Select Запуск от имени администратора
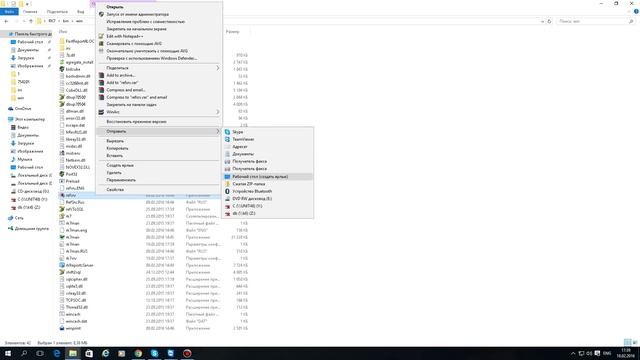This screenshot has width=640, height=360. [x=137, y=14]
